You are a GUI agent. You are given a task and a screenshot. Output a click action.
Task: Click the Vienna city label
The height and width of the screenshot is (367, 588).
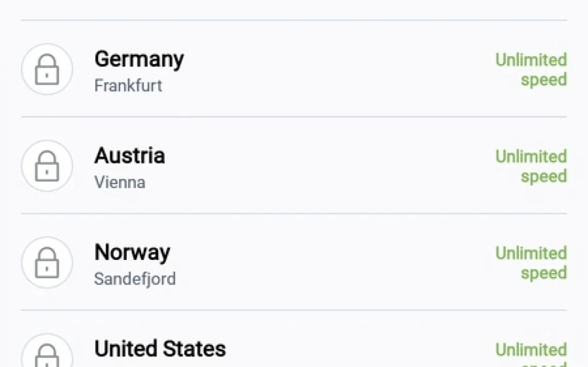point(120,182)
